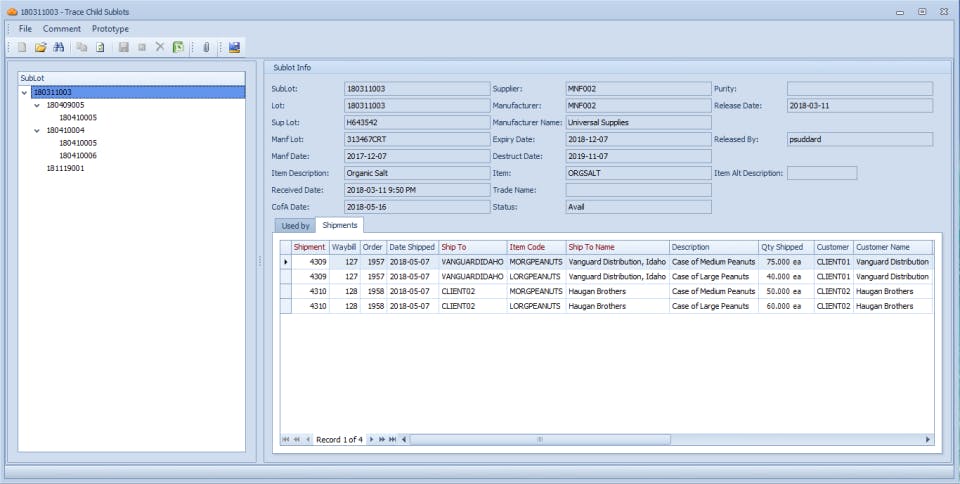Click the Customer Name column header
This screenshot has width=960, height=484.
tap(893, 247)
